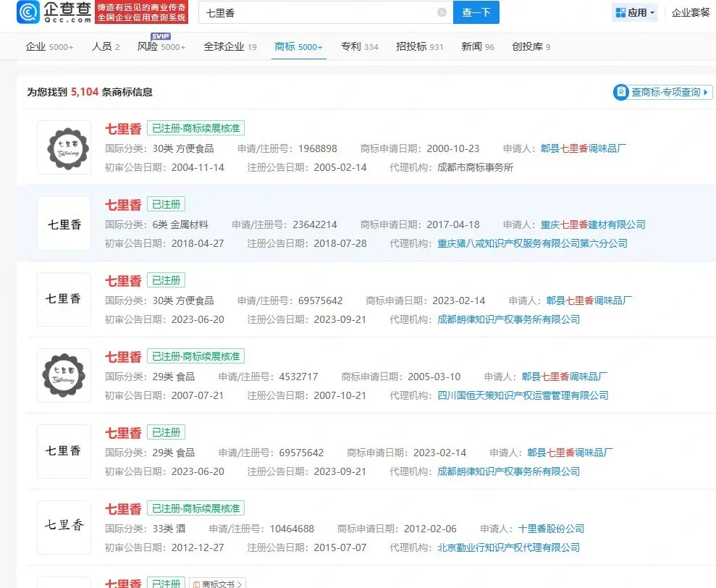Open 企业套餐 link
The image size is (716, 588).
(x=691, y=13)
